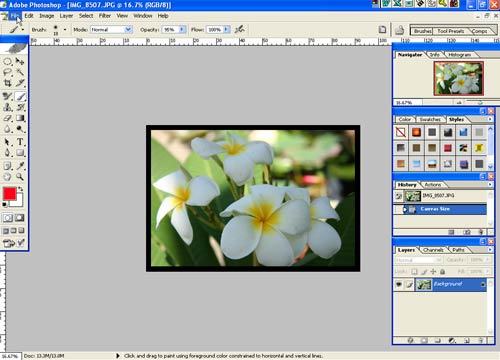Select the Notes tool

coord(8,166)
